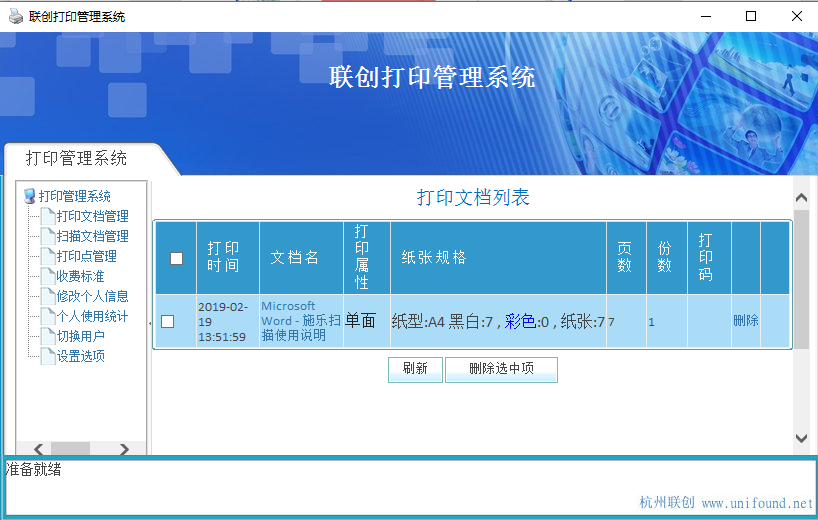Click the page icon beside 打印点管理
The width and height of the screenshot is (818, 520).
pyautogui.click(x=47, y=256)
